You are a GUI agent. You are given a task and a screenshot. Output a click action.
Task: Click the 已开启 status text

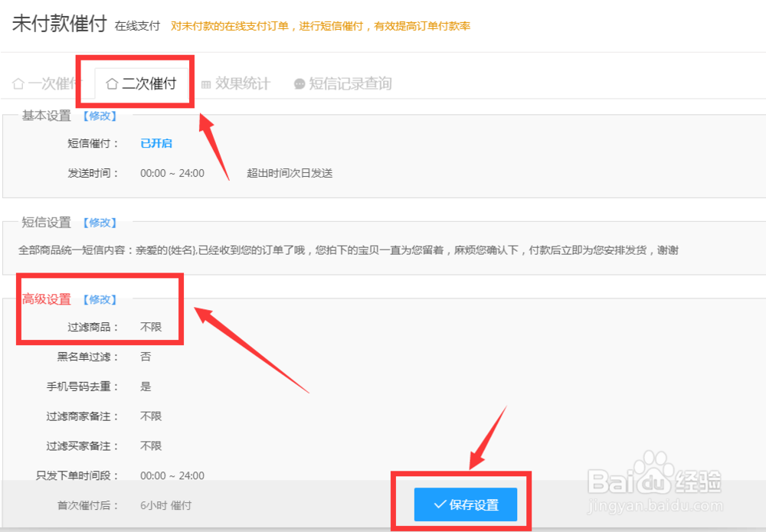pyautogui.click(x=156, y=143)
